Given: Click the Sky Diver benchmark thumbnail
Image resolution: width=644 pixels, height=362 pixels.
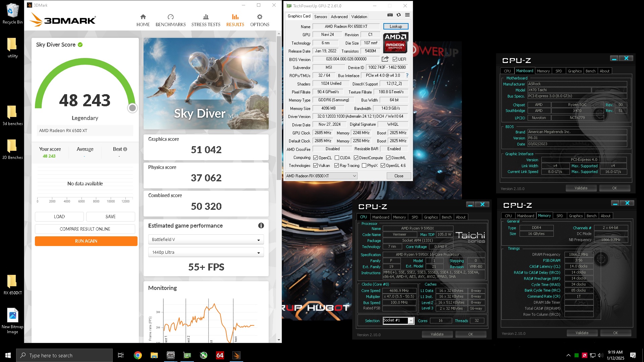Looking at the screenshot, I should tap(206, 83).
